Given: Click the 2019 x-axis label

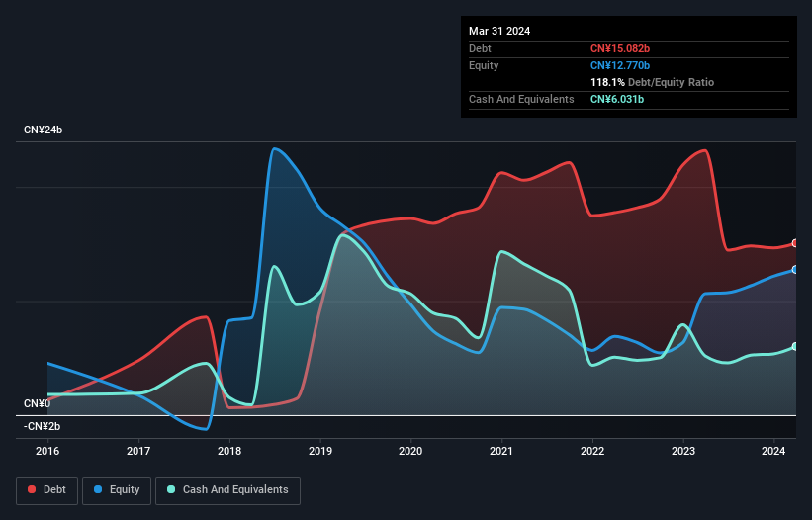Looking at the screenshot, I should [x=320, y=451].
